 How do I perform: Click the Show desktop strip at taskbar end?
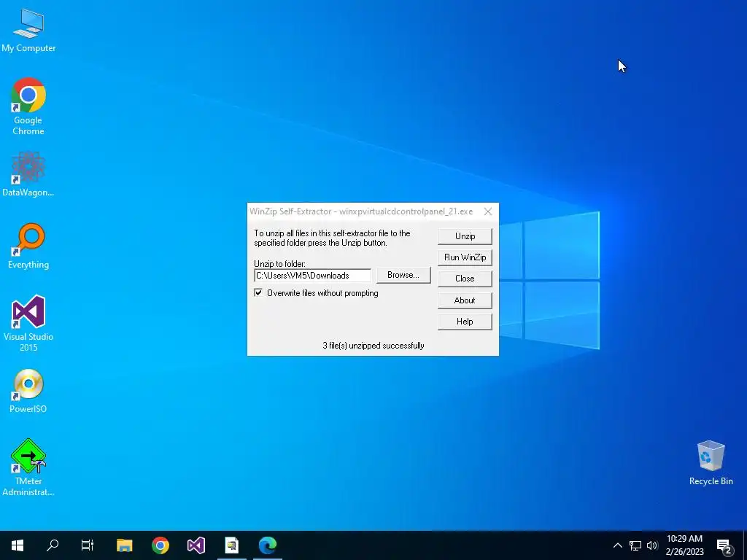pos(745,545)
